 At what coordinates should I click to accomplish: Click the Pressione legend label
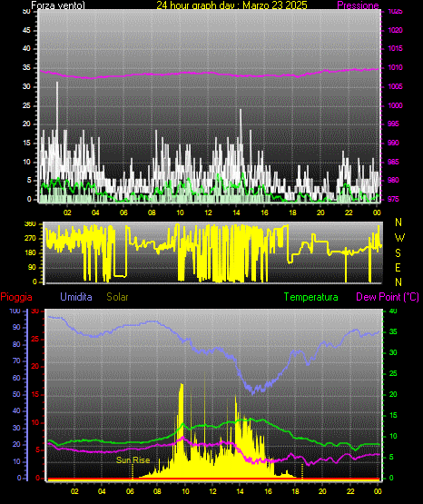[358, 5]
